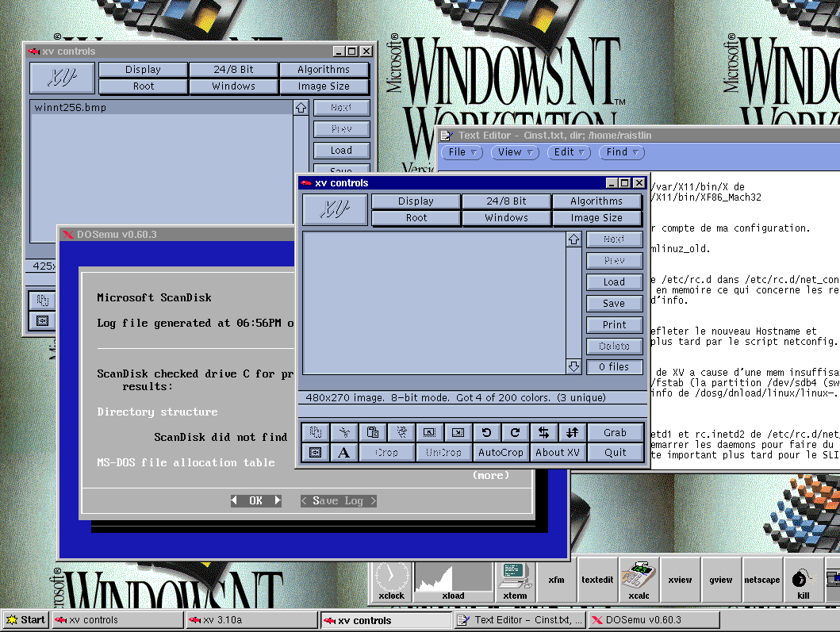Open Image Size menu in front xv controls
Screen dimensions: 840x632
pos(596,218)
